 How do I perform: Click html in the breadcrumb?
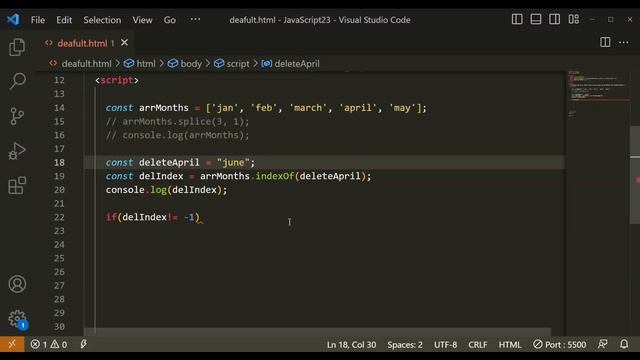pyautogui.click(x=146, y=64)
